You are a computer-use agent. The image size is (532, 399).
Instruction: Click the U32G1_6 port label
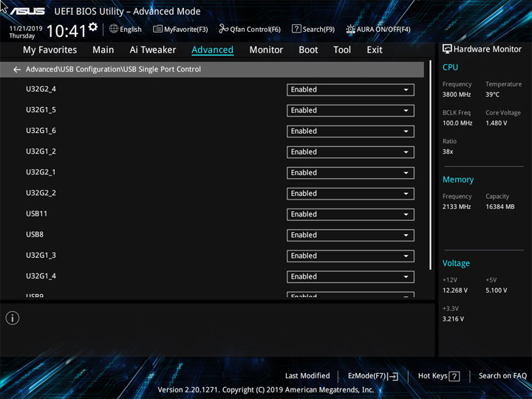[x=41, y=131]
